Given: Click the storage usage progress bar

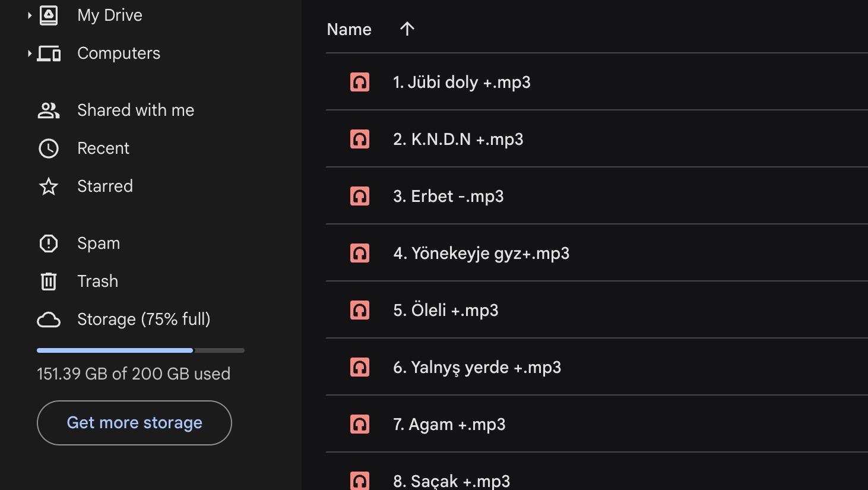Looking at the screenshot, I should (x=140, y=350).
